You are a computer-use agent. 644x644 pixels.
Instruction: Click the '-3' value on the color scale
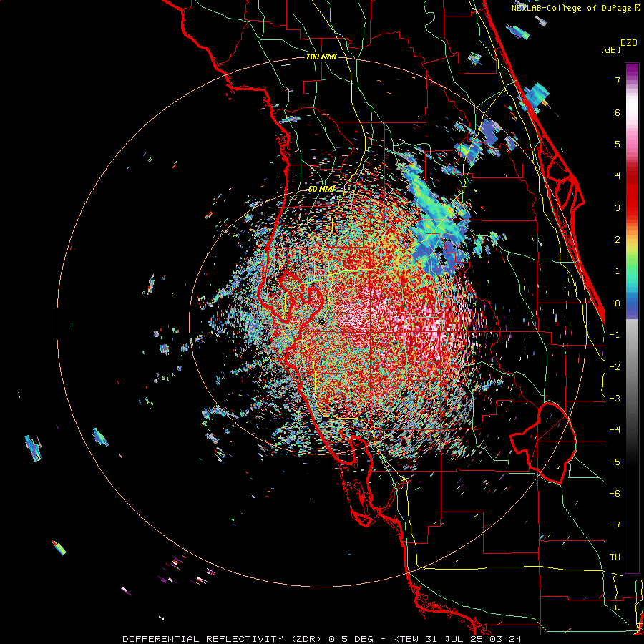click(x=615, y=399)
